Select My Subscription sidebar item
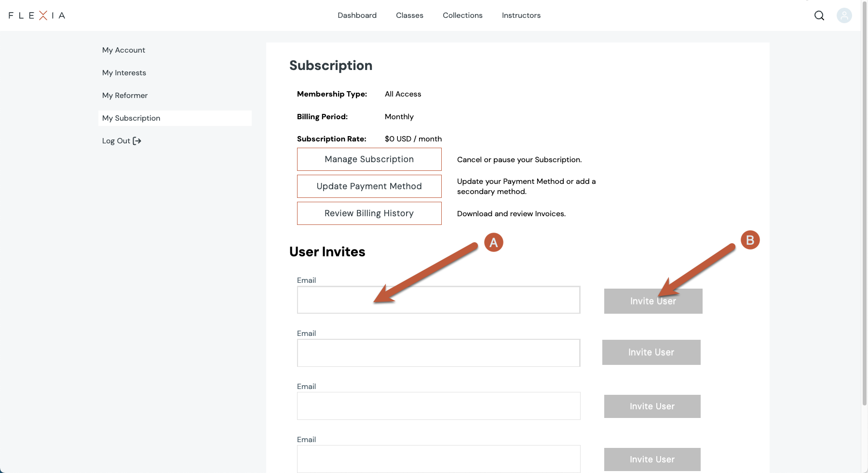This screenshot has height=473, width=868. (x=131, y=118)
